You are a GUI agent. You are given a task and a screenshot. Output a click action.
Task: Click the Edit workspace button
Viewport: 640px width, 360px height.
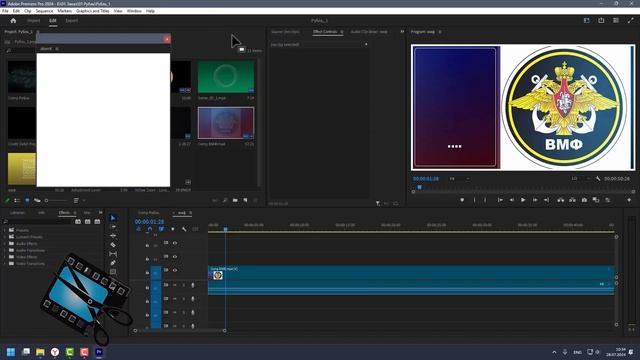(53, 20)
